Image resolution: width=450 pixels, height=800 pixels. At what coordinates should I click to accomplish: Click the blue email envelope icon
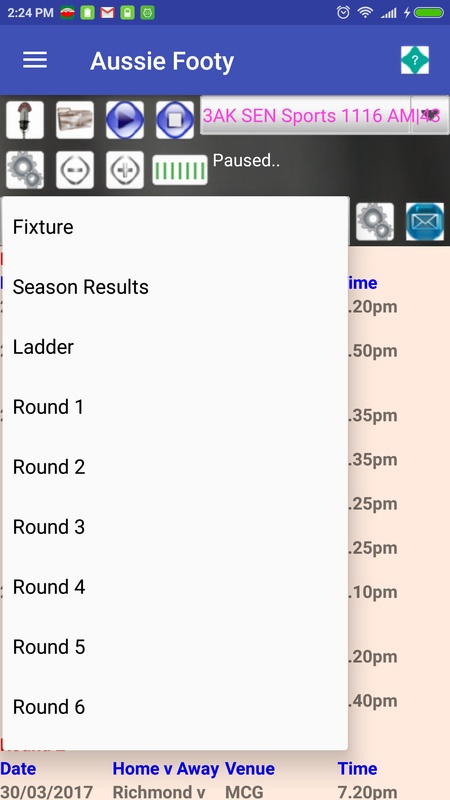click(x=425, y=221)
